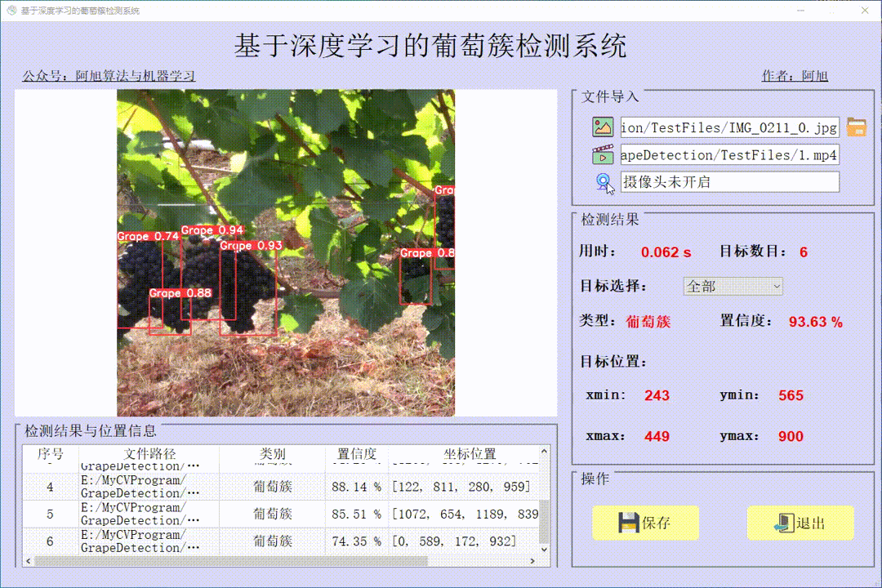Click the Grape 0.74 detection label
The width and height of the screenshot is (882, 588).
pyautogui.click(x=148, y=236)
